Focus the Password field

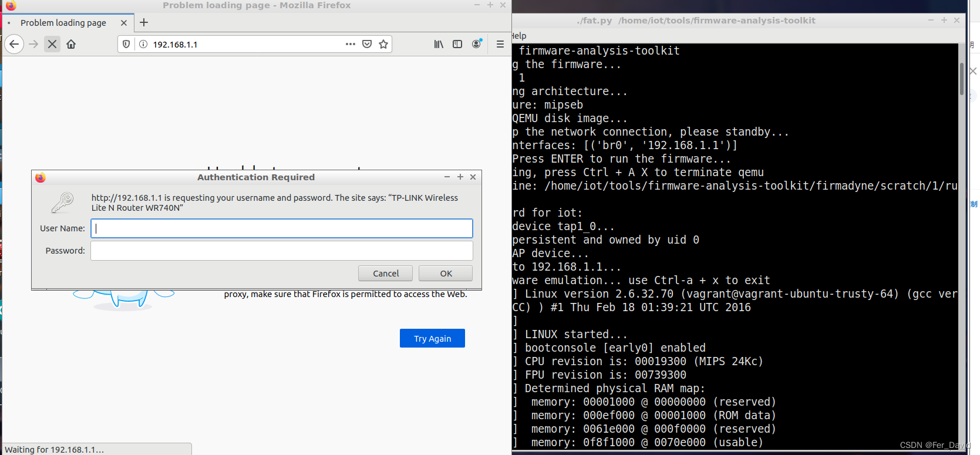282,251
